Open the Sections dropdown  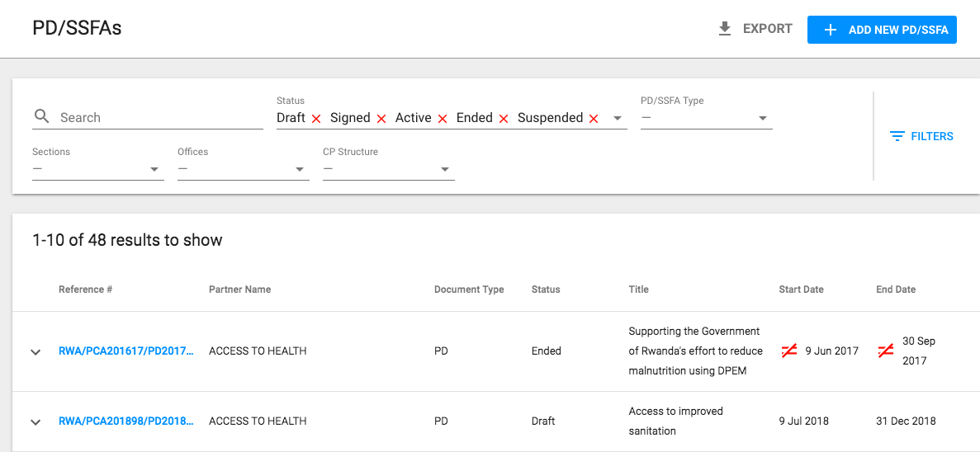98,169
